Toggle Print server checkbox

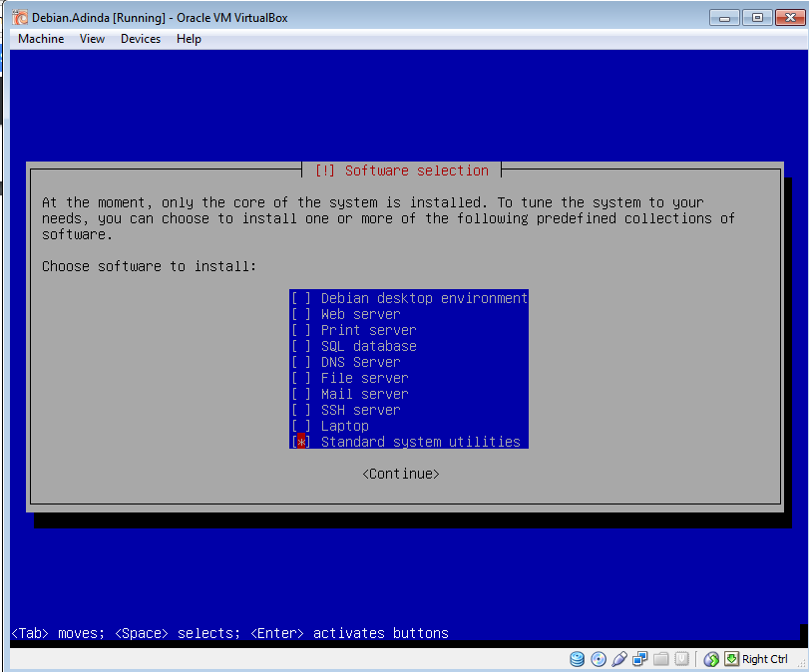pos(301,331)
